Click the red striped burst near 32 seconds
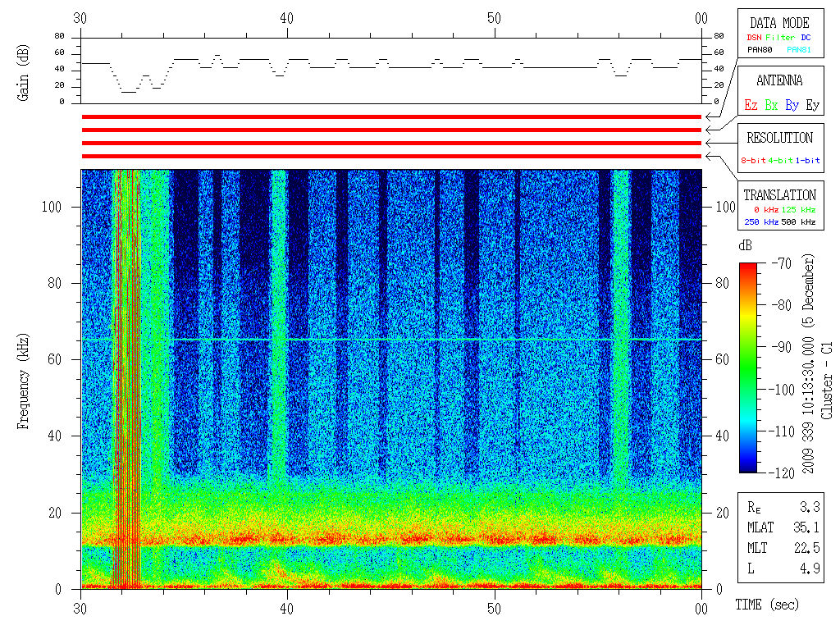Viewport: 840px width, 630px height. (x=126, y=379)
